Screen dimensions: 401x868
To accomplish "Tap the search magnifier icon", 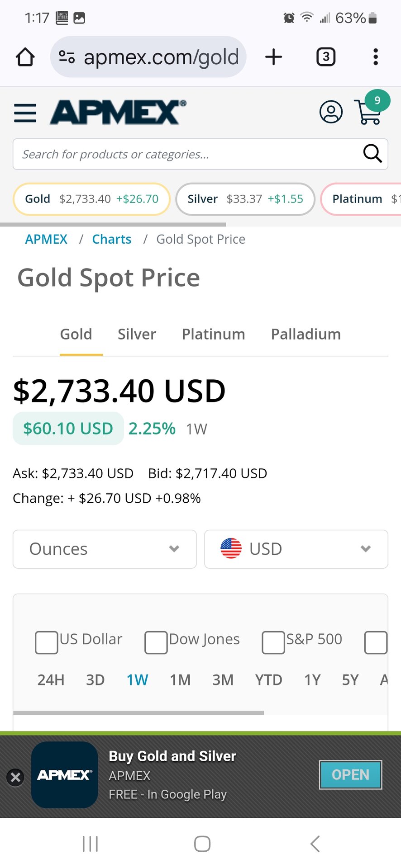I will coord(372,154).
